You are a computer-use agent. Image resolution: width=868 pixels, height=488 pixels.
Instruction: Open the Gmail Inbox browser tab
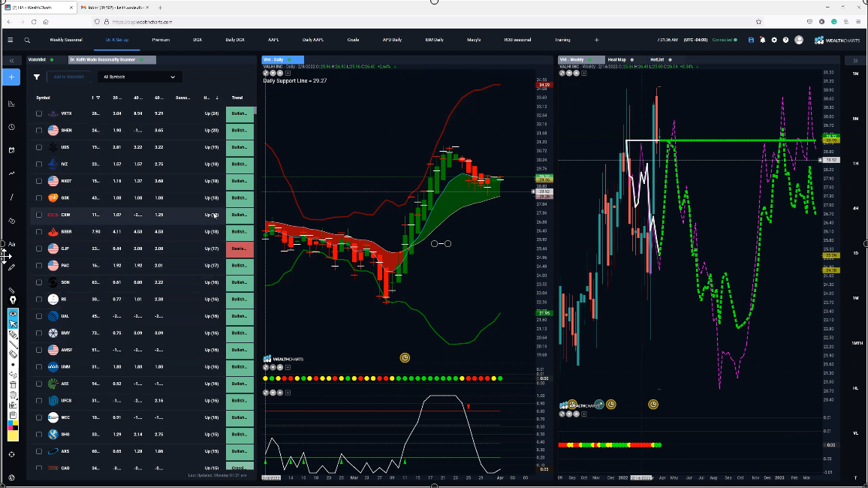pyautogui.click(x=115, y=8)
